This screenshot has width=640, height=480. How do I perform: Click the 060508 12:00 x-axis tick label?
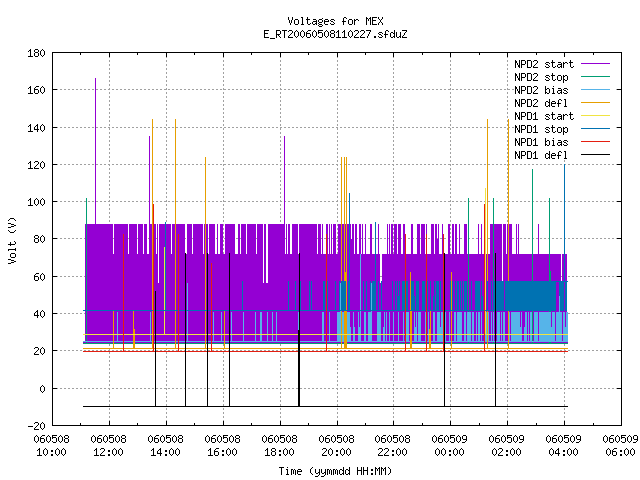pyautogui.click(x=108, y=446)
